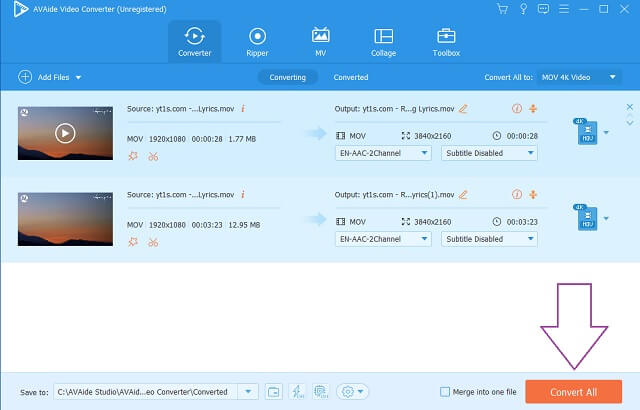Click 4K format icon for the second file
The image size is (640, 410).
[586, 217]
